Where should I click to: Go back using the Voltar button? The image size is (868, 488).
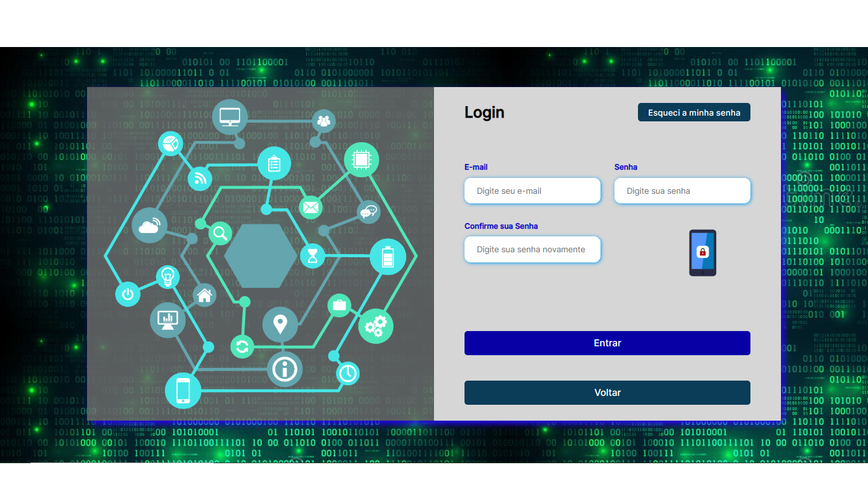click(607, 393)
